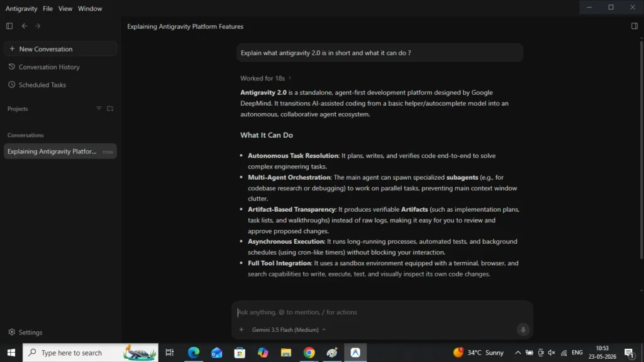Click the microphone voice input icon
Viewport: 644px width, 362px height.
(x=523, y=329)
